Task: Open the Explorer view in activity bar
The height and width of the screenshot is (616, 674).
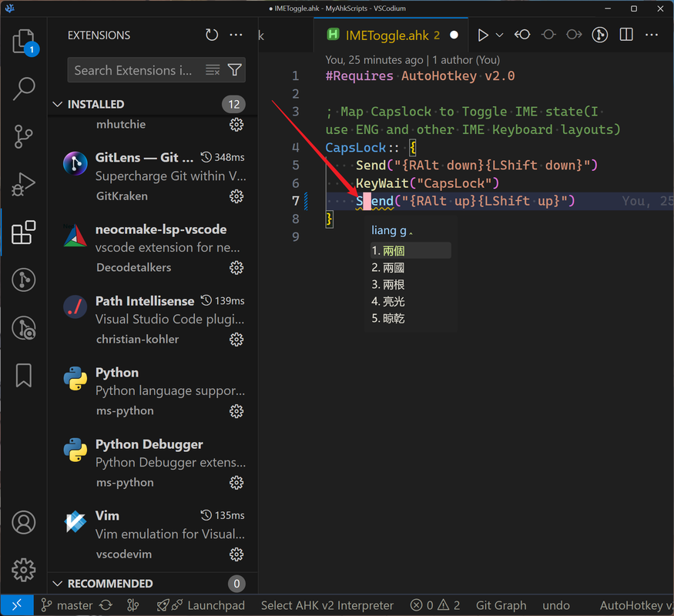Action: click(x=24, y=42)
